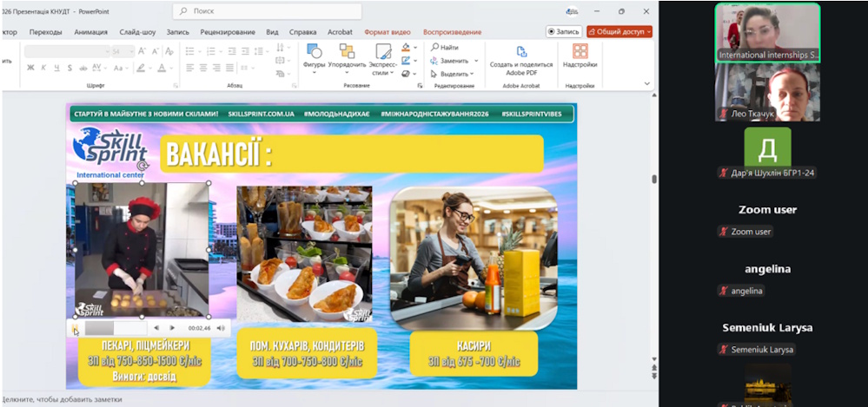This screenshot has width=868, height=407.
Task: Collapse the ribbon using the chevron
Action: click(647, 84)
